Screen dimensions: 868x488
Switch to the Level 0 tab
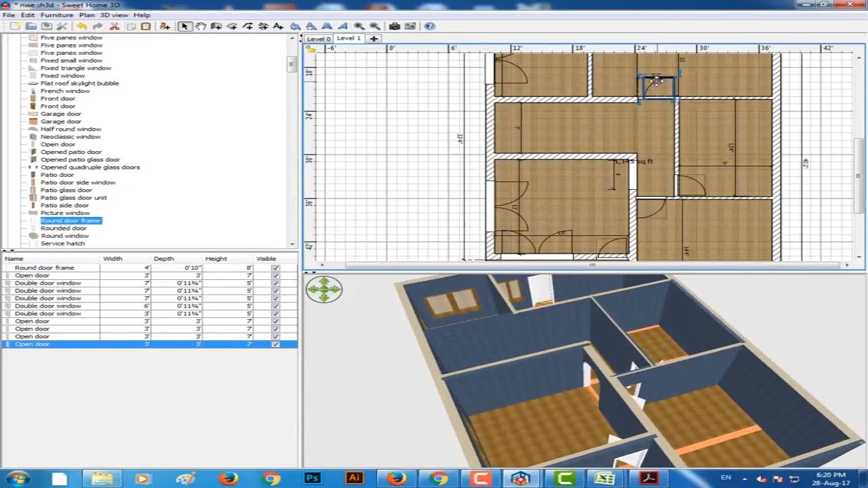318,39
